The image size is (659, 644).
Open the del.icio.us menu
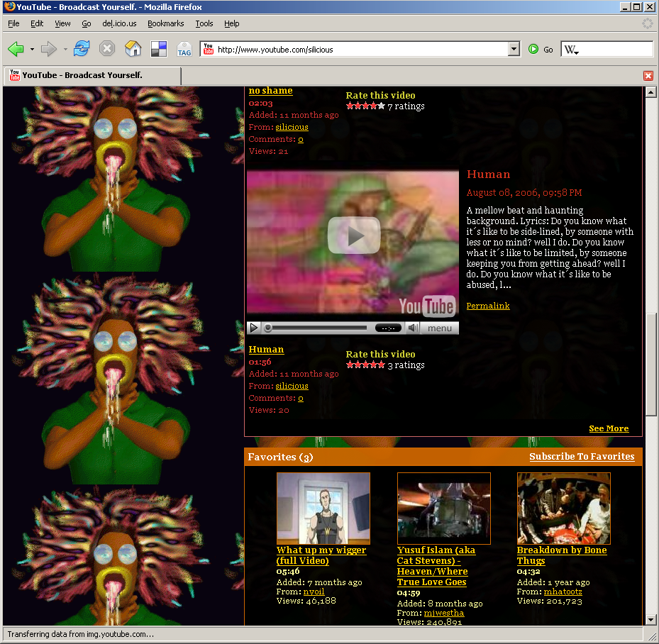119,23
